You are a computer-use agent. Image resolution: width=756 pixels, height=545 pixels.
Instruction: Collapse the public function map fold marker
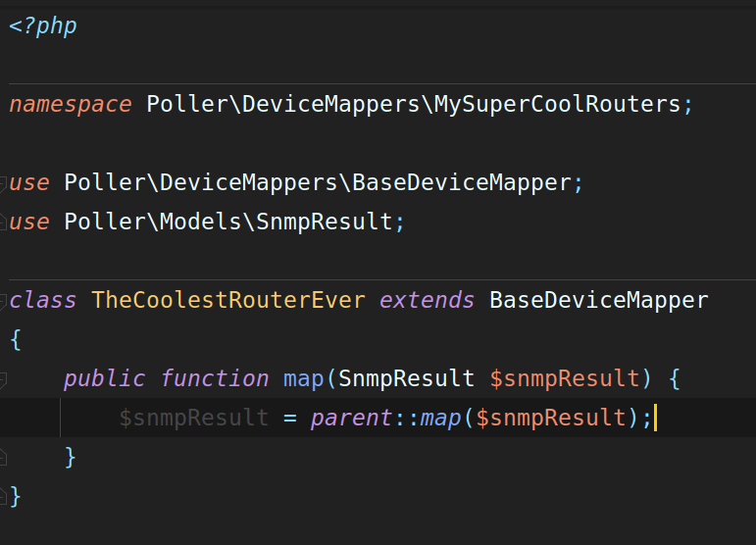(3, 378)
